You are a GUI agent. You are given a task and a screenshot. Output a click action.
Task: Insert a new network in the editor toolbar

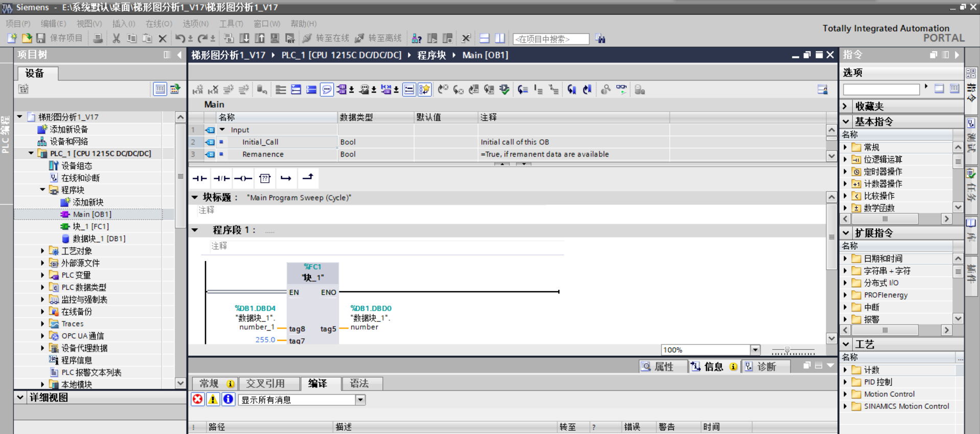[198, 90]
